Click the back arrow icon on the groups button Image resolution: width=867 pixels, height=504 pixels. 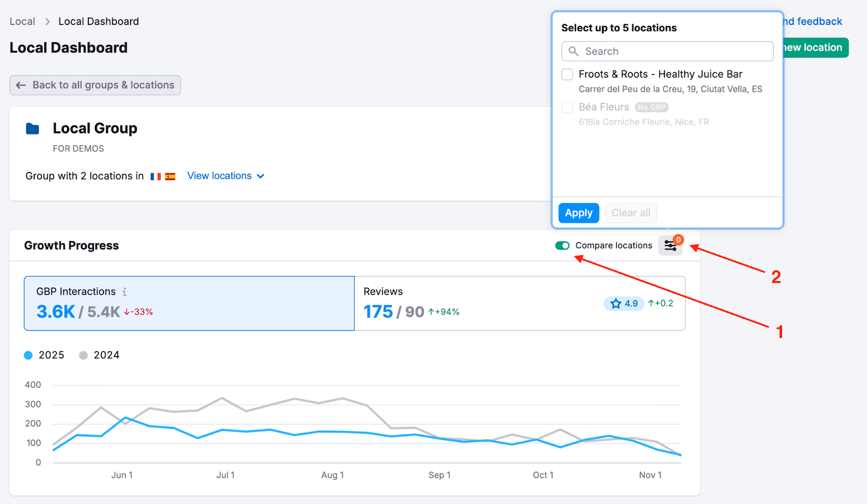coord(21,85)
